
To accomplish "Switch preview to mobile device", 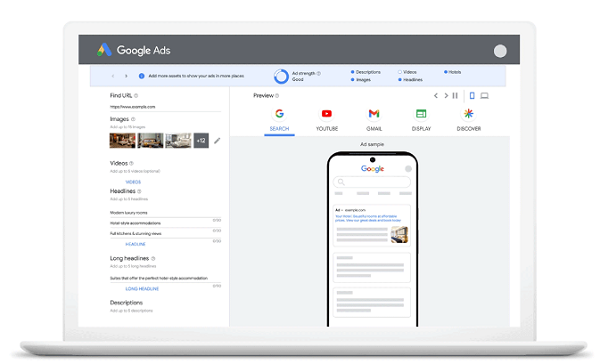I will (x=472, y=96).
